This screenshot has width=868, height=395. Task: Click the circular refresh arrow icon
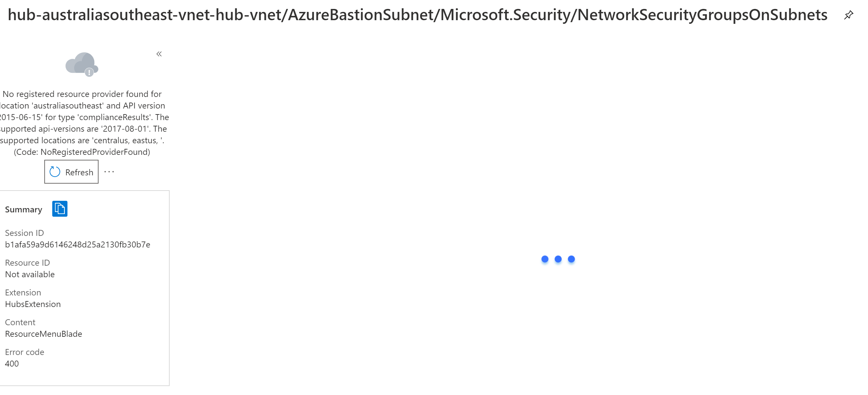tap(55, 172)
